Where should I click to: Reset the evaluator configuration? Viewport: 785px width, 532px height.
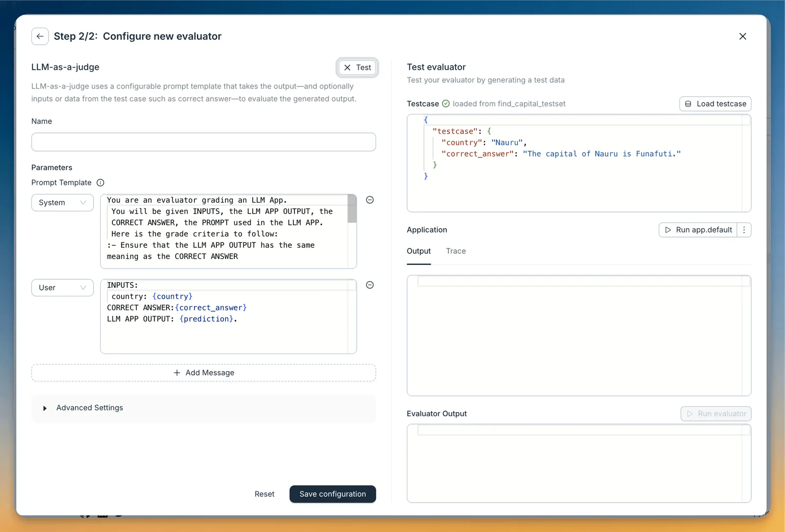point(264,494)
